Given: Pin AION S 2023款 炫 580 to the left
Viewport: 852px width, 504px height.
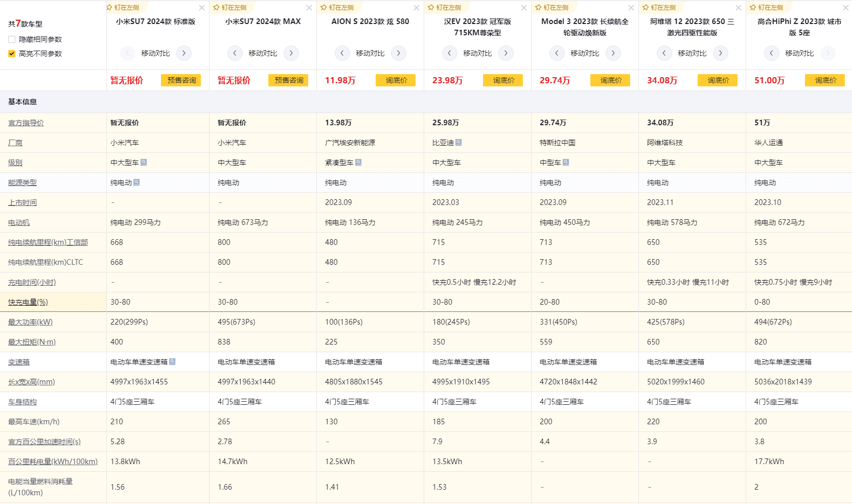Looking at the screenshot, I should (x=337, y=8).
